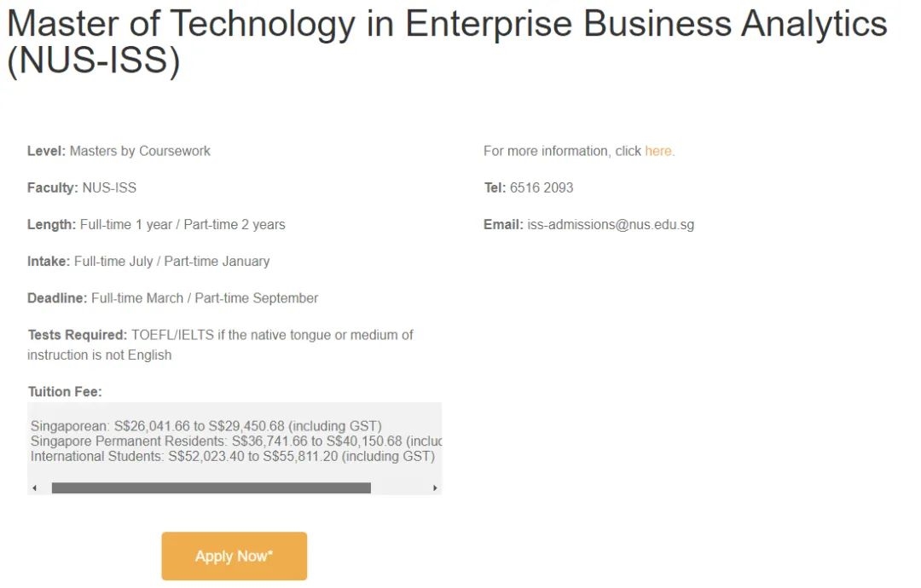The image size is (921, 588).
Task: Click the Singapore Permanent Residents fee line
Action: [x=235, y=441]
